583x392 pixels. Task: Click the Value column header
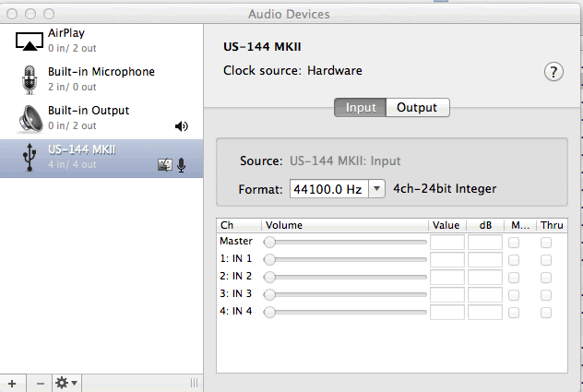pos(447,225)
